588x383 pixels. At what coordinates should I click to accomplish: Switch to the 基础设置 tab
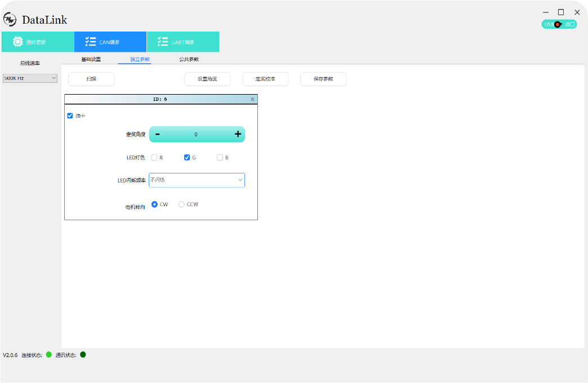[91, 59]
